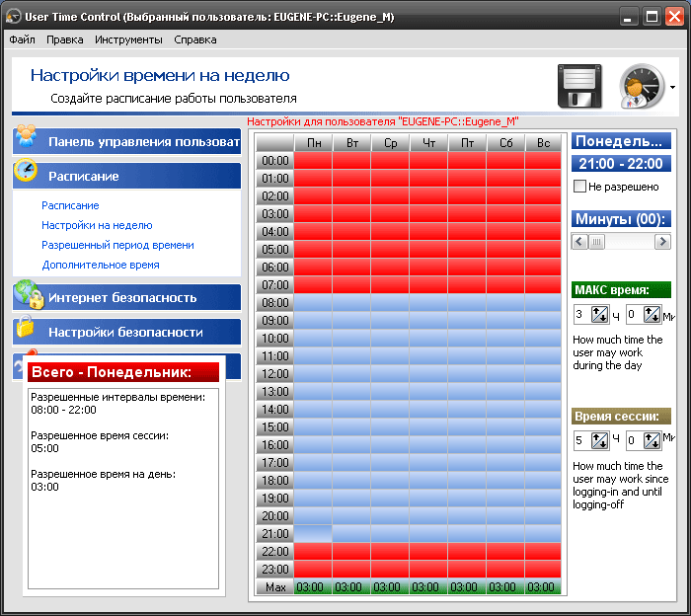This screenshot has height=616, width=691.
Task: Open Дополнительное время link
Action: (100, 265)
